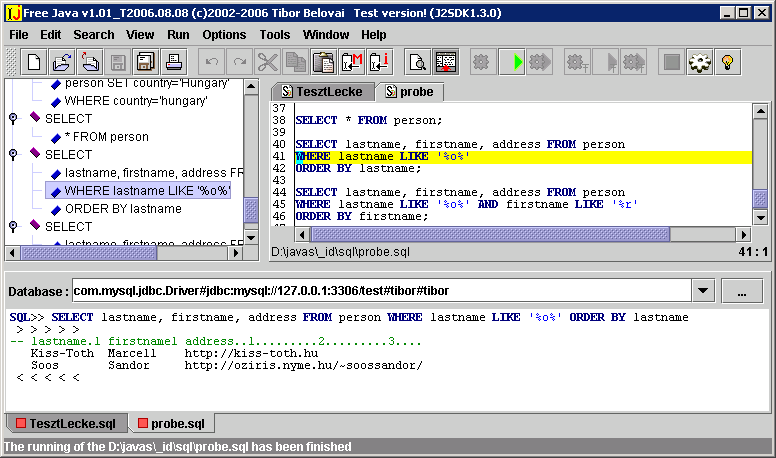Click the gears settings icon in toolbar
Image resolution: width=776 pixels, height=458 pixels.
[x=700, y=62]
